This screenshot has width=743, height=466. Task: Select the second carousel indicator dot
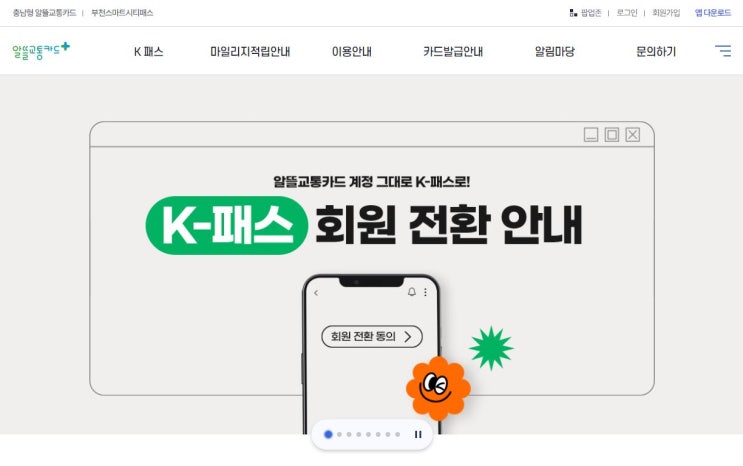tap(339, 434)
